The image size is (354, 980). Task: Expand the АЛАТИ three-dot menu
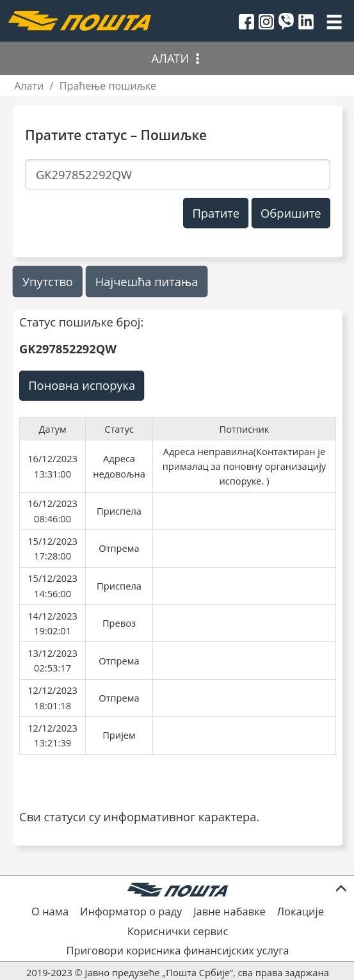click(197, 59)
